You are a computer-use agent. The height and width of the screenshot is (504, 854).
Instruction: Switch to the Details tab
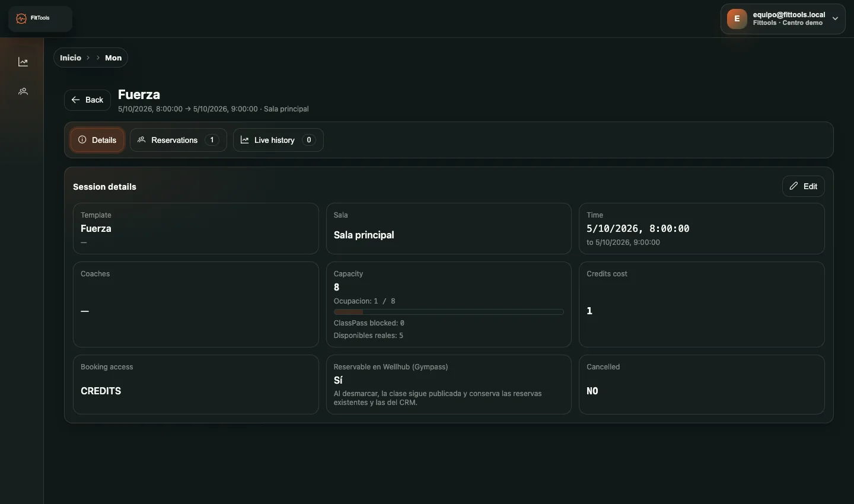(97, 140)
